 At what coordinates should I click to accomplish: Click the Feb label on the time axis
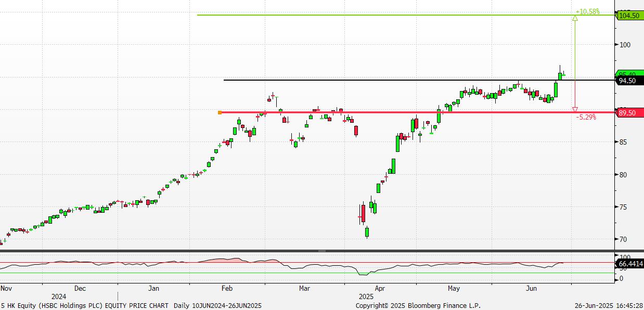click(227, 288)
